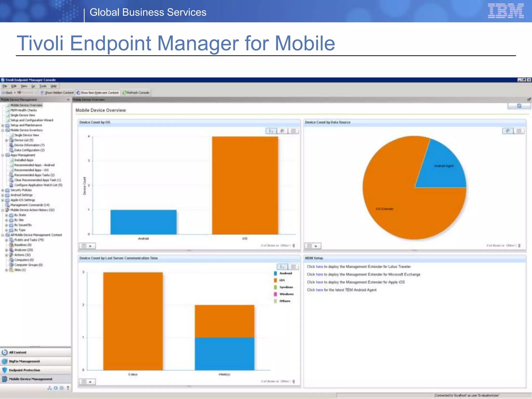The width and height of the screenshot is (532, 399).
Task: Click sort icon in Device Count by OS chart
Action: (271, 131)
